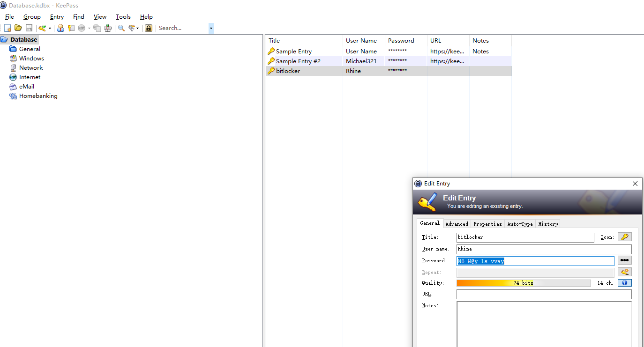Close the Edit Entry dialog
This screenshot has width=644, height=347.
tap(635, 184)
